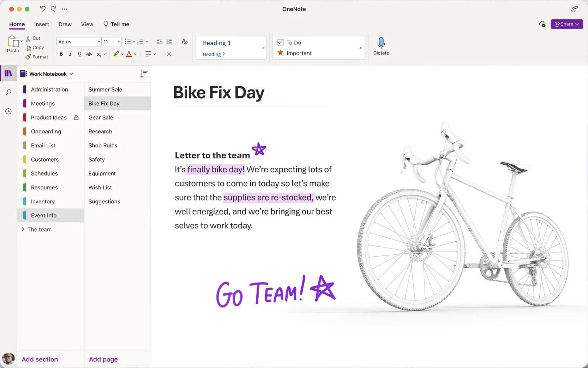
Task: Cut the selection with scissors icon
Action: [x=28, y=38]
